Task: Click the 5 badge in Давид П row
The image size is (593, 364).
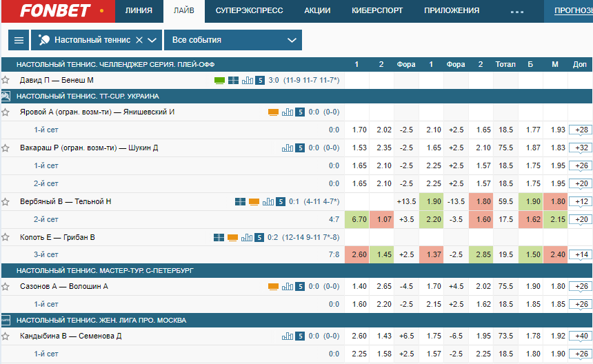Action: click(x=260, y=80)
